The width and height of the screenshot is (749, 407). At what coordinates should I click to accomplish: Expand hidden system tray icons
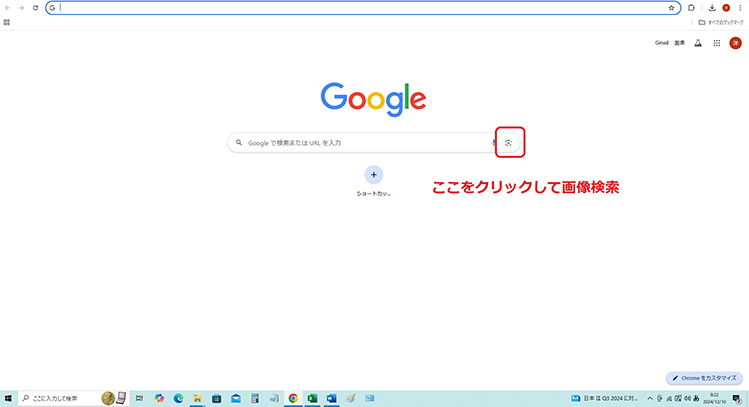(650, 398)
